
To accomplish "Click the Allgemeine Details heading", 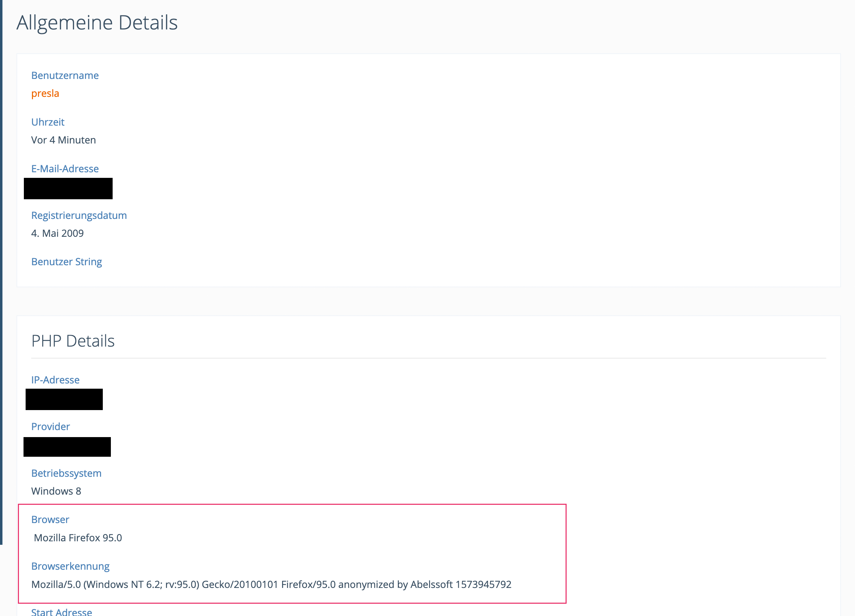I will tap(97, 22).
